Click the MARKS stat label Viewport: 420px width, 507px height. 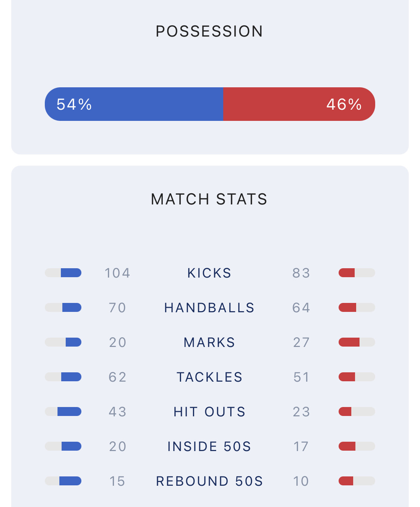tap(209, 342)
